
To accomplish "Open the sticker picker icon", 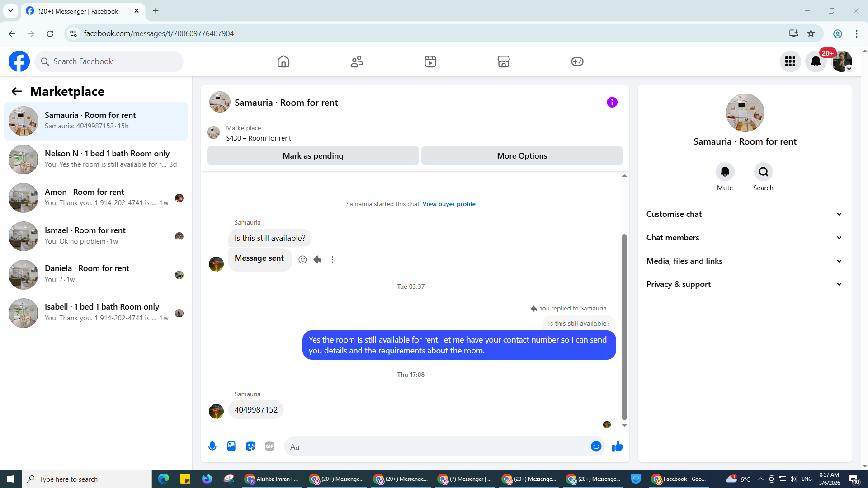I will 250,446.
